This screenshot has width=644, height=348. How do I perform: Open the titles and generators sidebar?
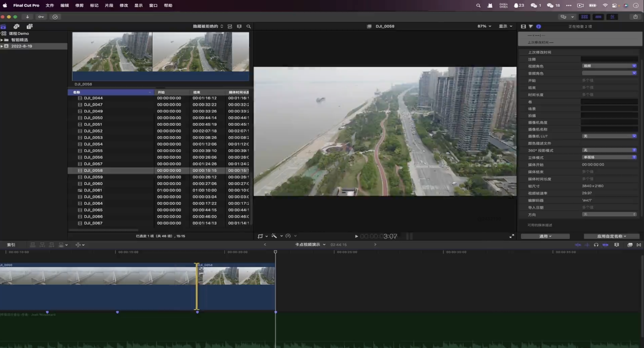click(x=30, y=26)
